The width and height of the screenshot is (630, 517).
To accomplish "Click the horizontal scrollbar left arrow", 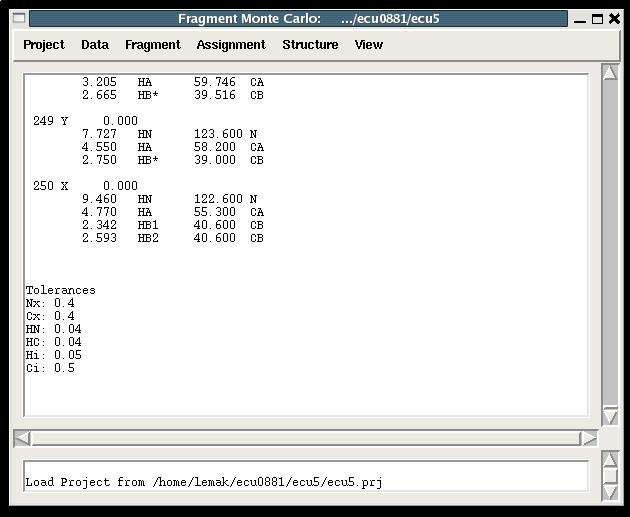I will 22,438.
